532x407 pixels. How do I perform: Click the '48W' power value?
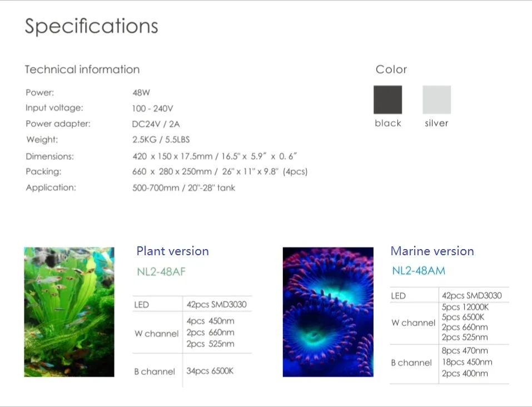click(x=141, y=92)
